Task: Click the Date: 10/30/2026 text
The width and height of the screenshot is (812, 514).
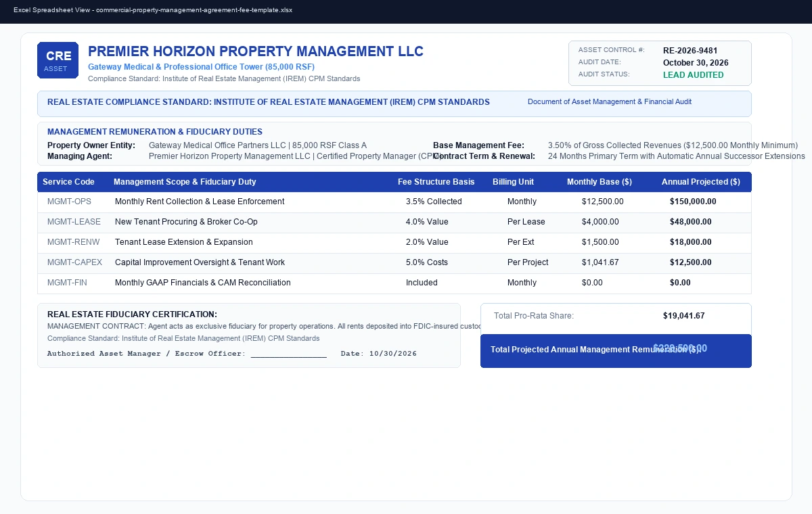Action: 379,354
